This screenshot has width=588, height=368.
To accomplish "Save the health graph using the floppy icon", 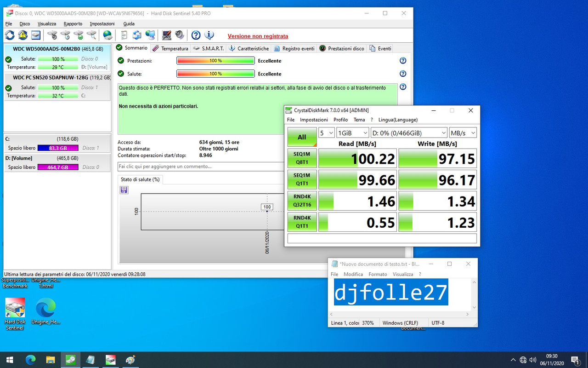I will (124, 190).
